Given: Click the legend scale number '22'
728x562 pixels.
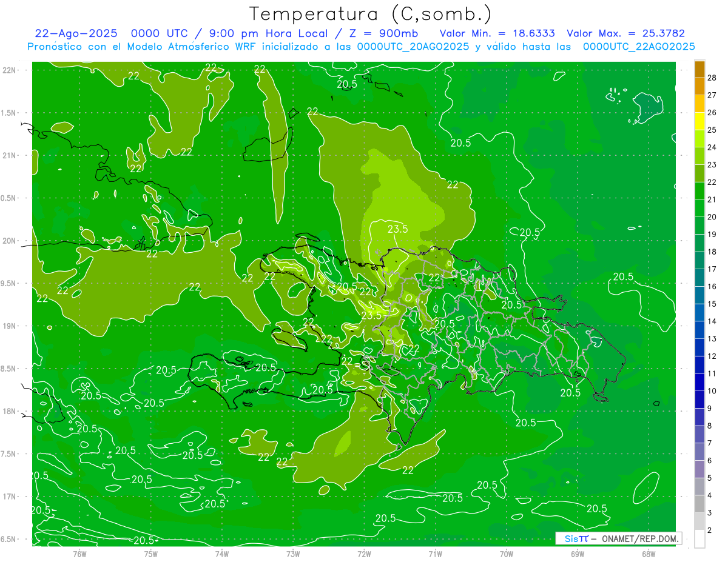Looking at the screenshot, I should pos(712,182).
